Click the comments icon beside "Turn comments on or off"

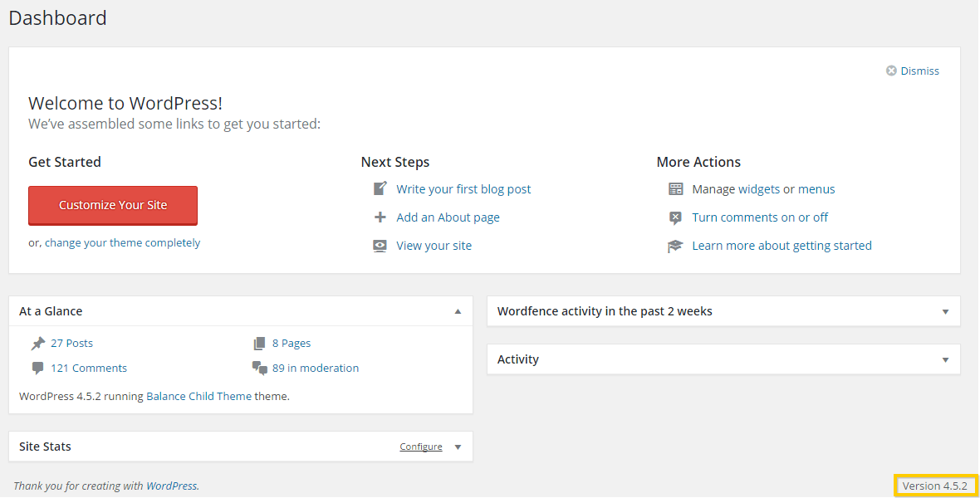(675, 217)
